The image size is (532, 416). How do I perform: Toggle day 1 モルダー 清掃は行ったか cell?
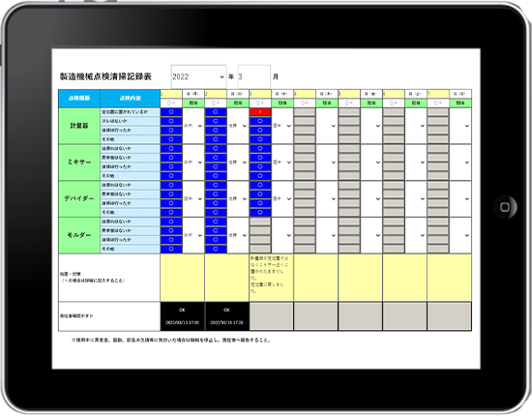coord(171,240)
